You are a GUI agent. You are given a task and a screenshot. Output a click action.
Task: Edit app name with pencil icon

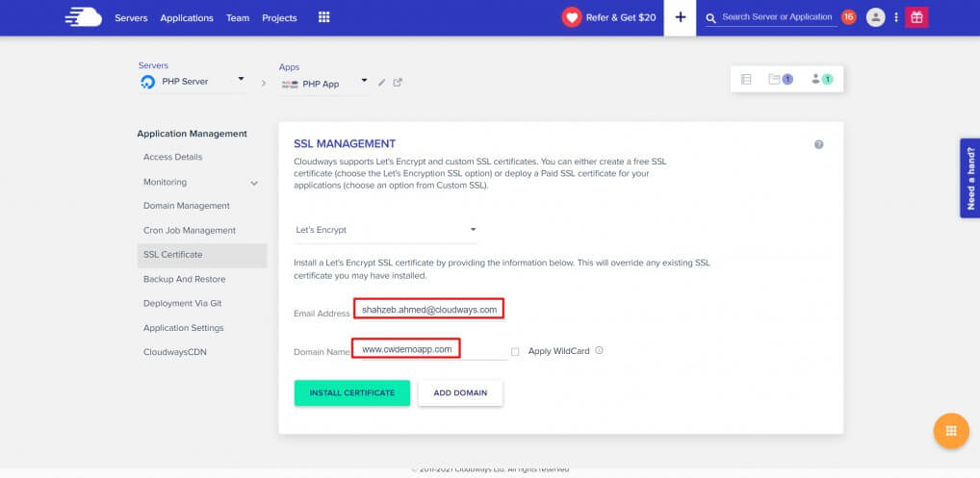pos(382,83)
